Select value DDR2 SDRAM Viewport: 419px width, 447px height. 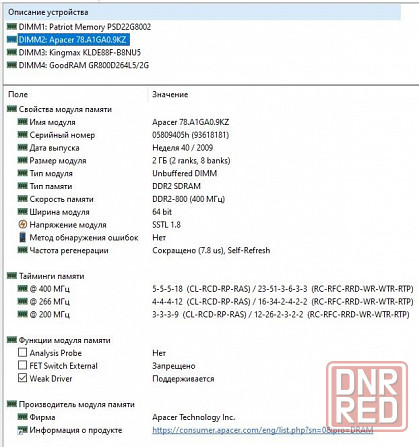176,186
